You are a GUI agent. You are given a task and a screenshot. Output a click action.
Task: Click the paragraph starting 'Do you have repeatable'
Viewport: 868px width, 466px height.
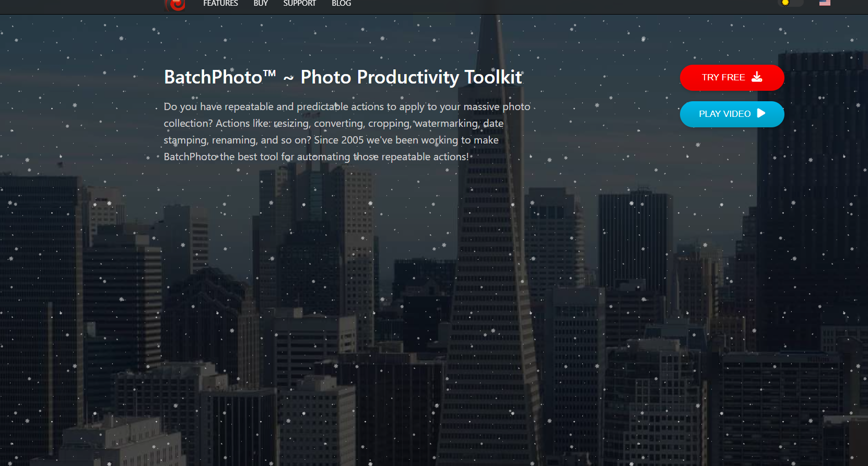pos(347,132)
